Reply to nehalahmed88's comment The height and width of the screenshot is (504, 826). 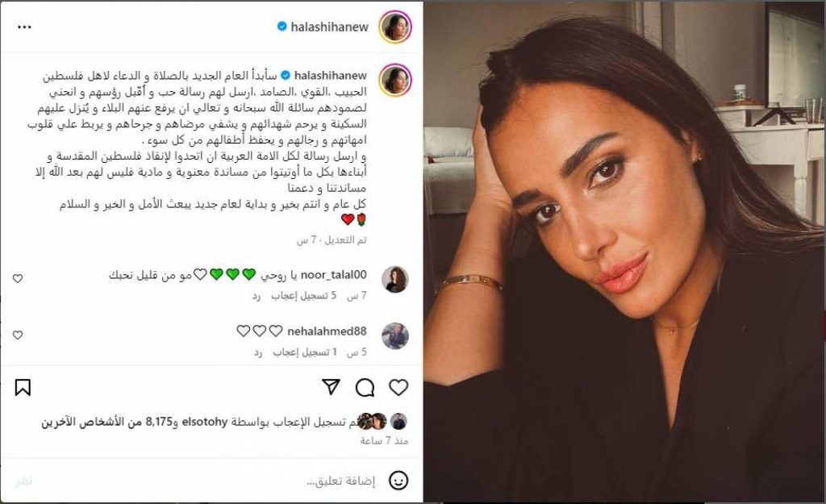[258, 352]
